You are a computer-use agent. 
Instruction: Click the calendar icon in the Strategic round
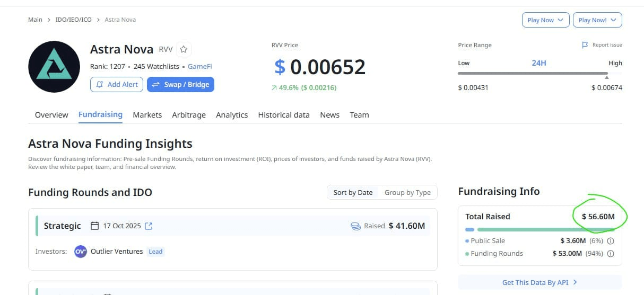pos(95,226)
